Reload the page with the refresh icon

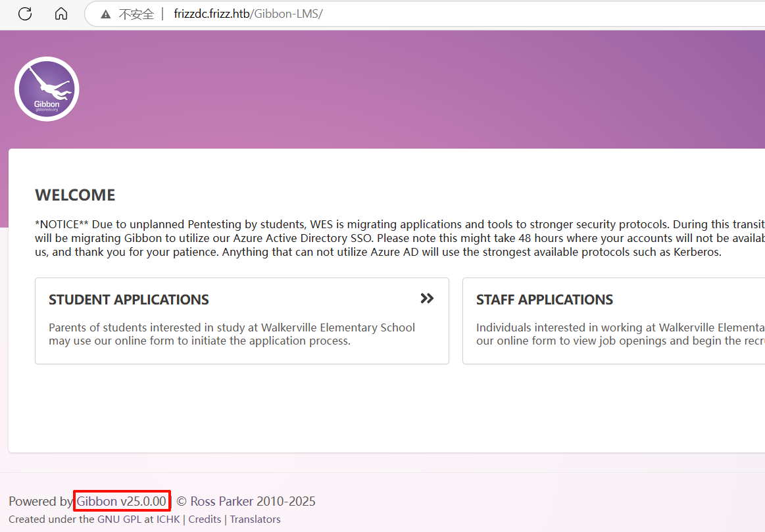point(25,14)
